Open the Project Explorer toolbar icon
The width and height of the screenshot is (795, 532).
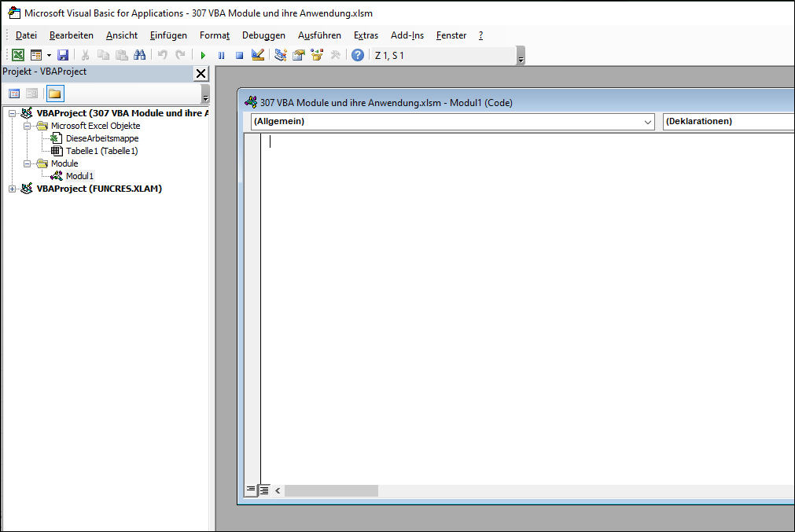[281, 55]
